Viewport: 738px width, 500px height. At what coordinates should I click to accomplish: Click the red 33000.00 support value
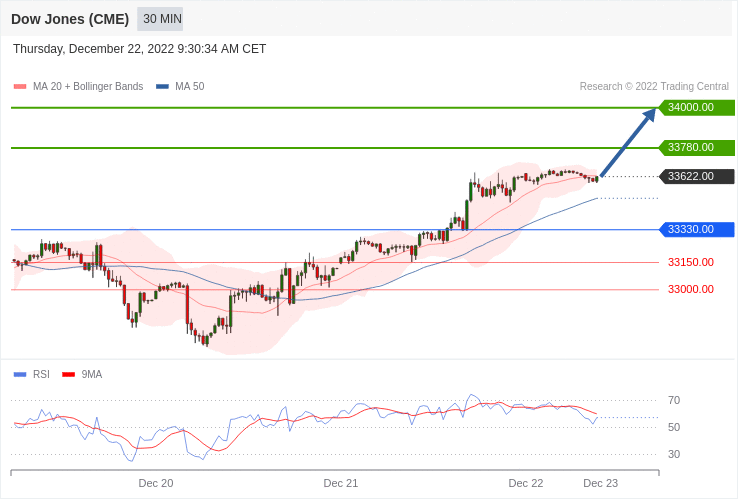point(691,289)
